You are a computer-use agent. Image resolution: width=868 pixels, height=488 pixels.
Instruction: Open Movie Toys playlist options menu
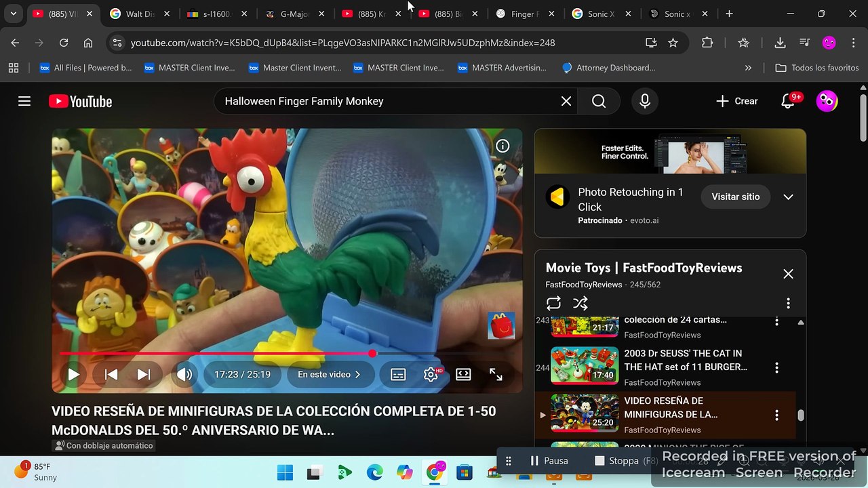coord(788,303)
